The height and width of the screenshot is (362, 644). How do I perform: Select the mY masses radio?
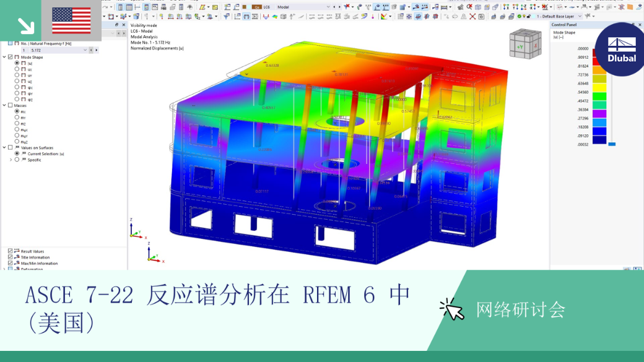(x=17, y=118)
